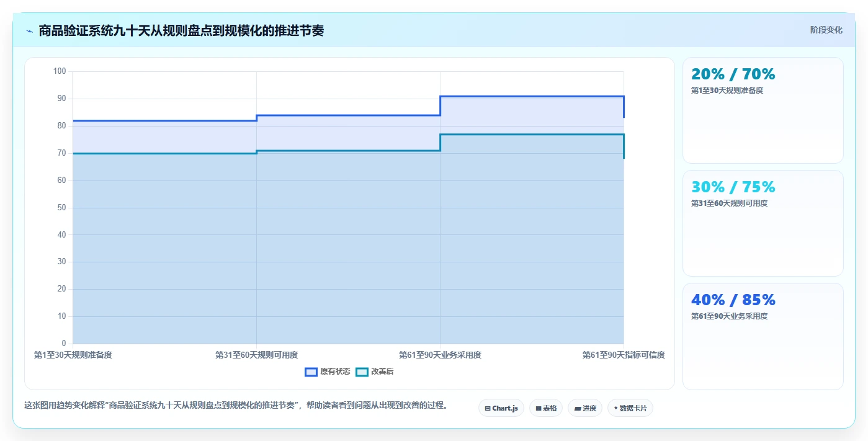Click the description text below the chart
This screenshot has width=868, height=441.
(236, 406)
